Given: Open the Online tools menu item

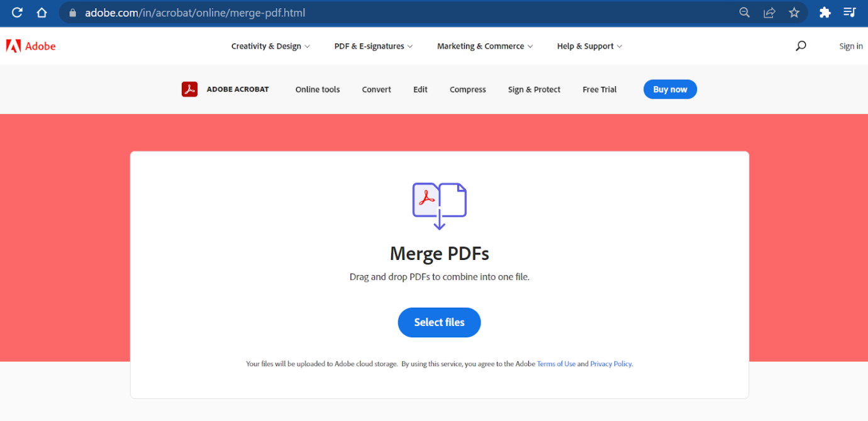Looking at the screenshot, I should 318,89.
